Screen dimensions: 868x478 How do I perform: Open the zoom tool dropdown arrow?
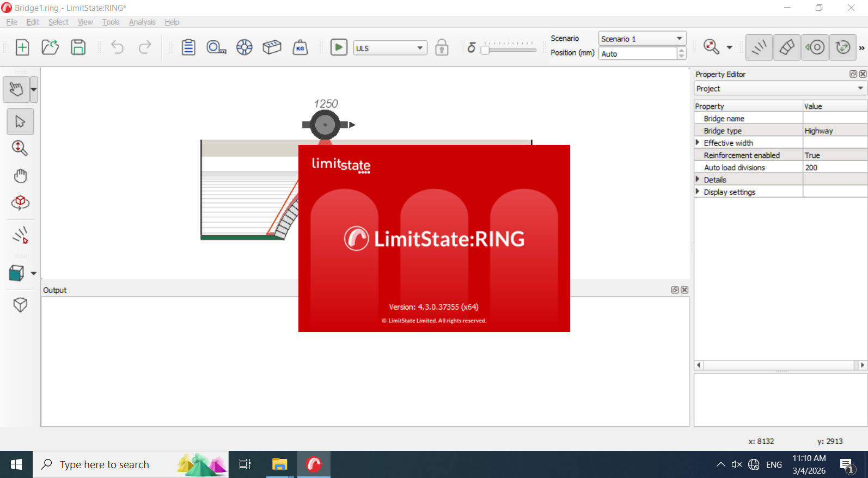pyautogui.click(x=730, y=47)
